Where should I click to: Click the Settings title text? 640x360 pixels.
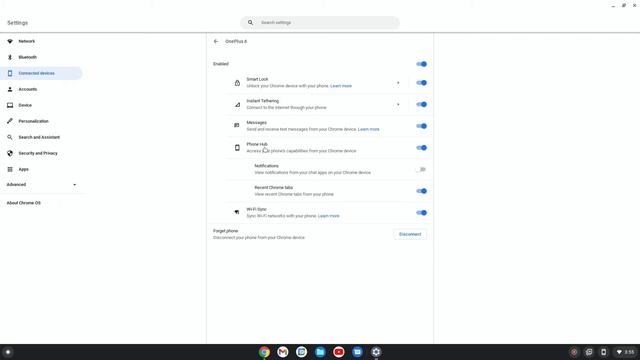(x=18, y=23)
